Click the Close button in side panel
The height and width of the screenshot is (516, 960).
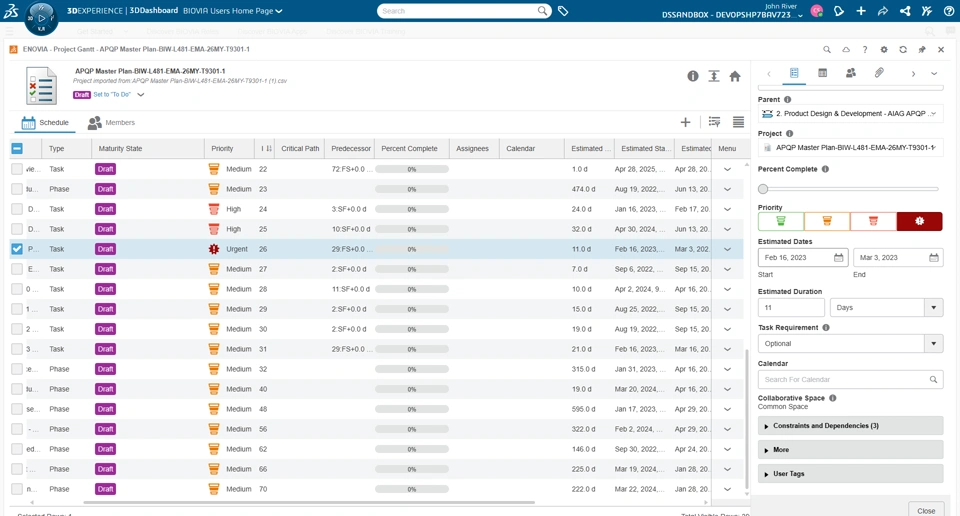926,510
